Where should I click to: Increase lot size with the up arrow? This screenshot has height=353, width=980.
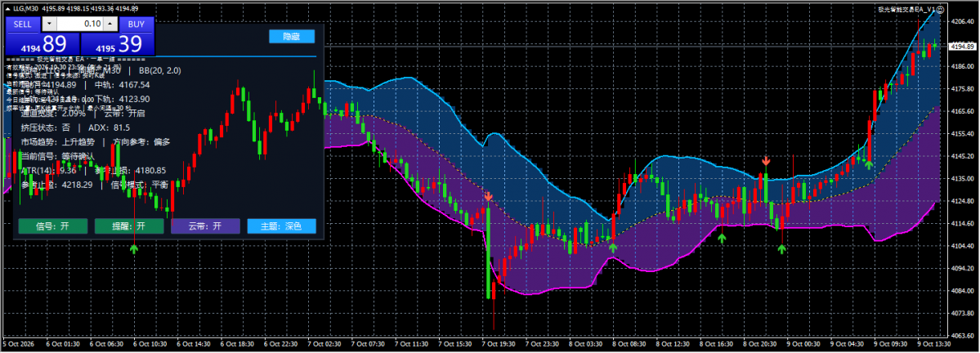[110, 25]
